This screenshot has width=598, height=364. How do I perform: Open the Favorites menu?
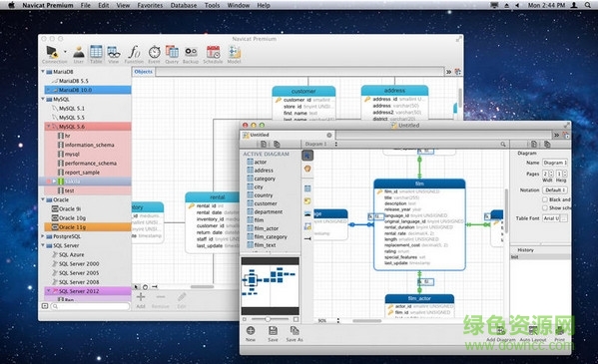pyautogui.click(x=150, y=5)
